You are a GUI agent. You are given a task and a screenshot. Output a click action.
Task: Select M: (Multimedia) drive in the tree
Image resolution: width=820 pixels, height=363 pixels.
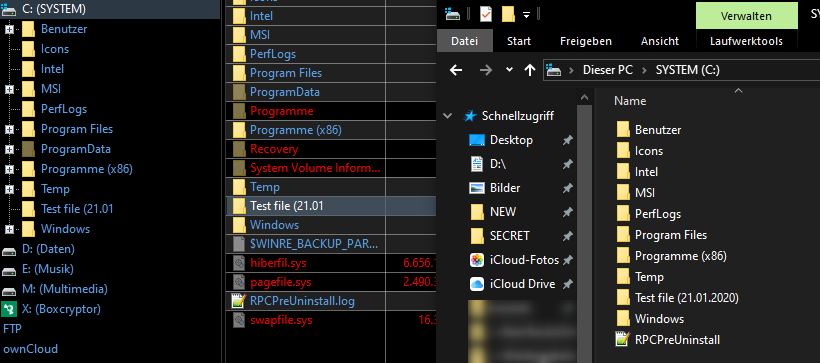click(x=65, y=289)
